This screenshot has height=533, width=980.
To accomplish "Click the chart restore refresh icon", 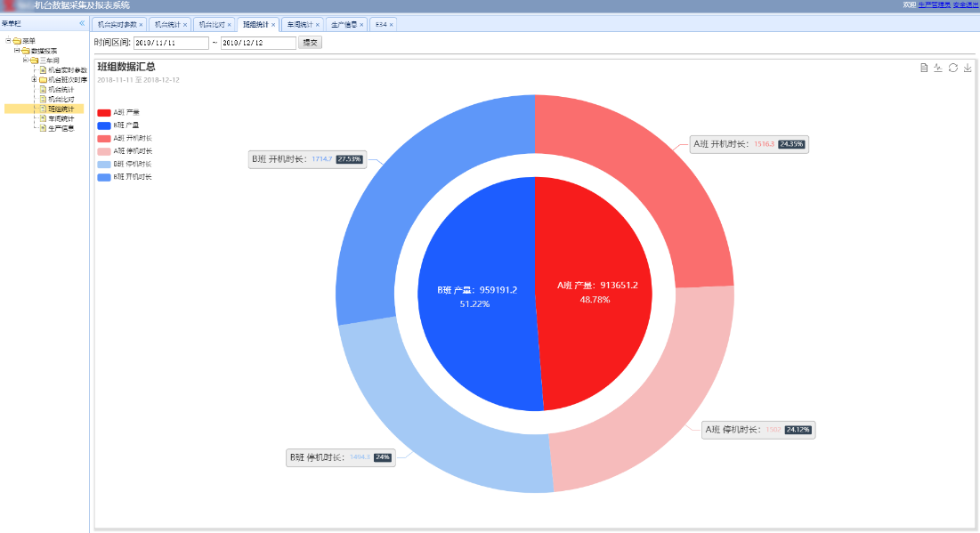I will [x=952, y=68].
